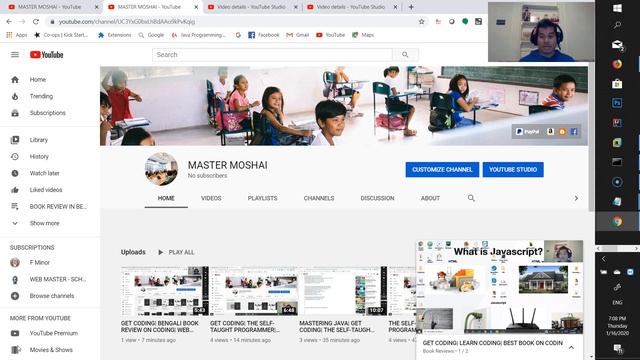Open the Extensions bookmark
The image size is (640, 360).
coord(115,35)
